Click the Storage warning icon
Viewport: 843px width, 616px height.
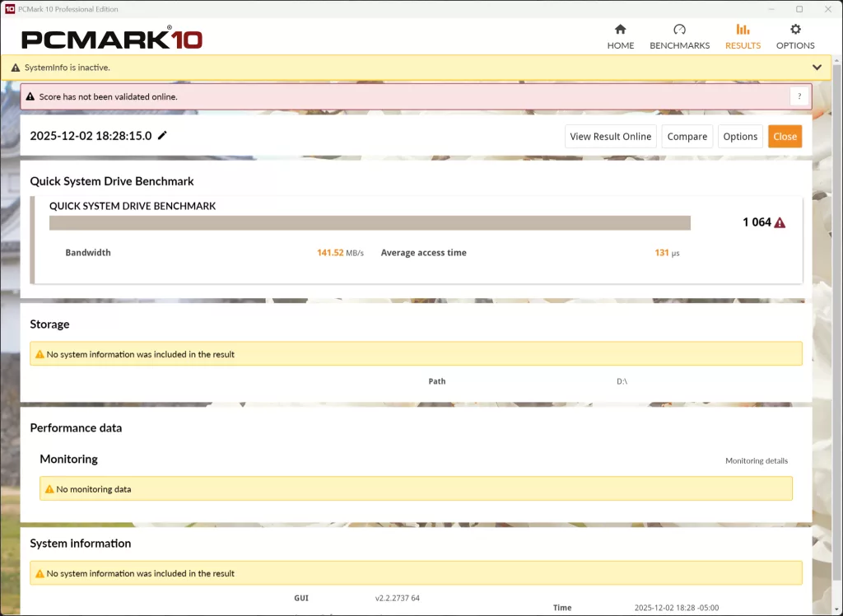(x=39, y=355)
